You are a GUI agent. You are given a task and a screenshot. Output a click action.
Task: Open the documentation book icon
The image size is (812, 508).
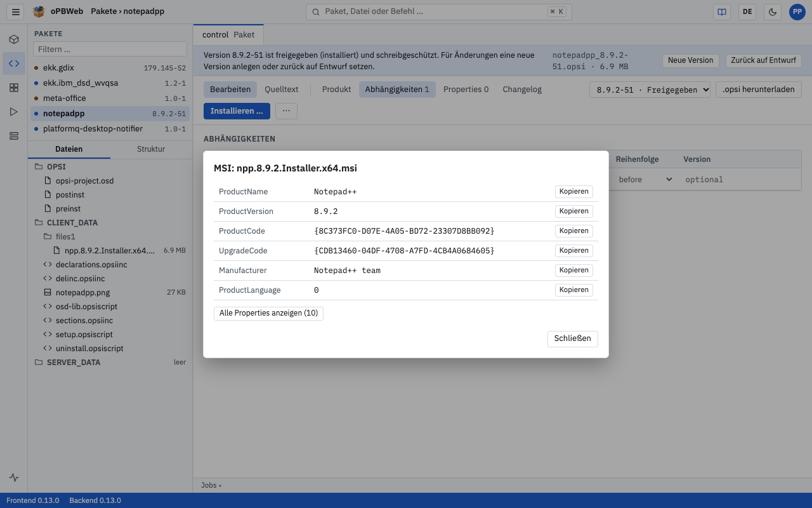pos(721,11)
